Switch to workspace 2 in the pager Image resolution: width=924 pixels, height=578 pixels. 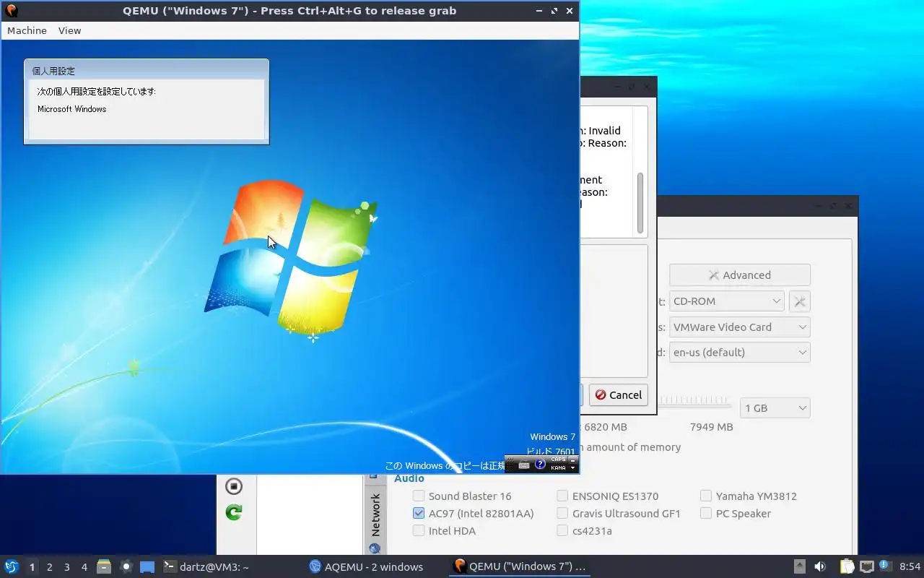pos(50,567)
